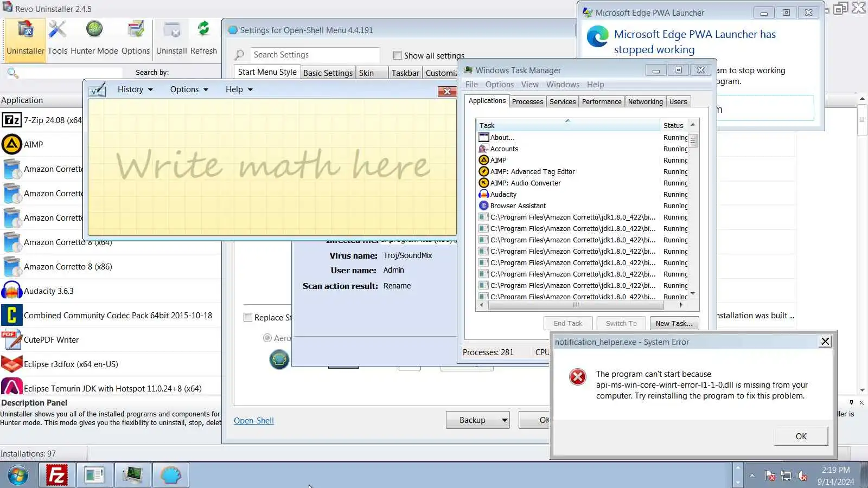Screen dimensions: 868x488
Task: Open the Windows menu in Task Manager
Action: pos(563,85)
